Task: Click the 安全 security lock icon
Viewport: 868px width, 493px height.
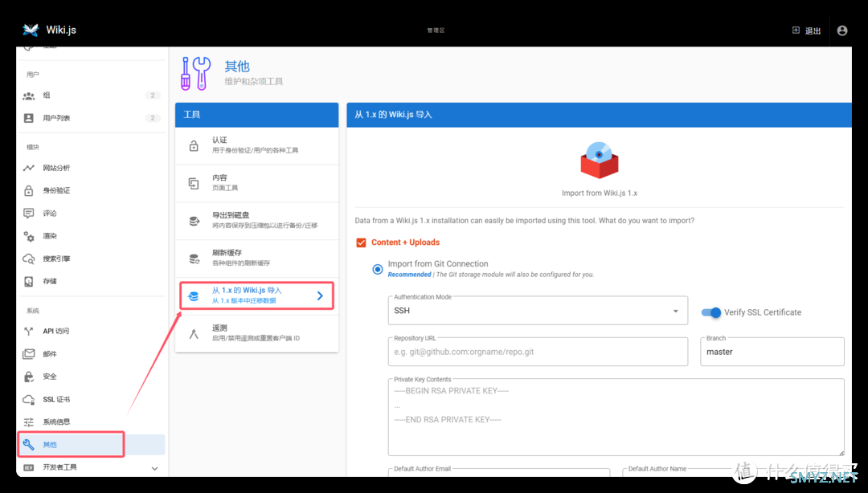Action: 29,377
